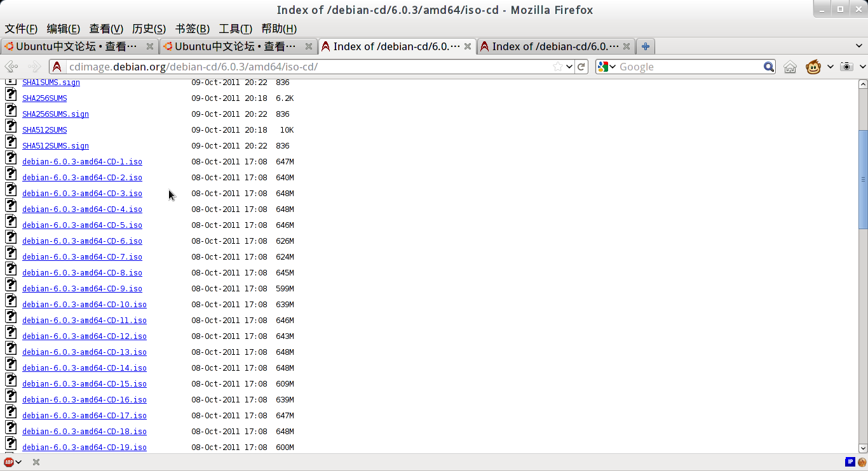Screen dimensions: 868x471
Task: Click size value 6.2K for SHA256SUMS
Action: (x=285, y=98)
